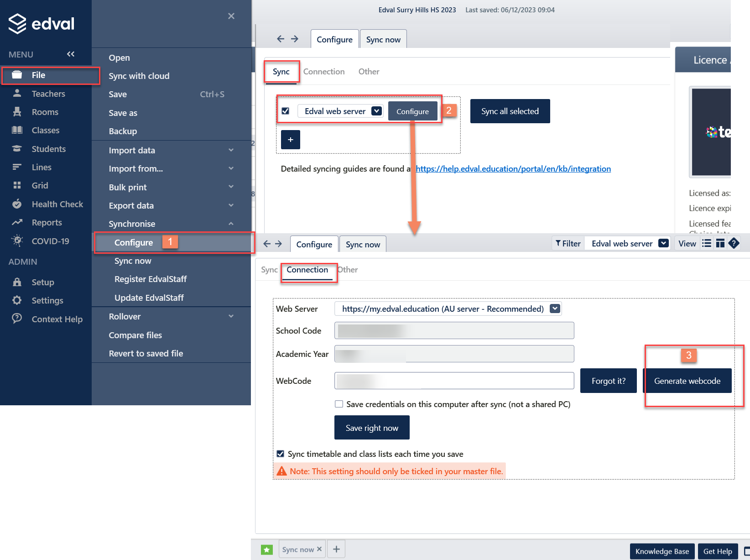750x560 pixels.
Task: Go to Rooms in sidebar
Action: coord(46,112)
